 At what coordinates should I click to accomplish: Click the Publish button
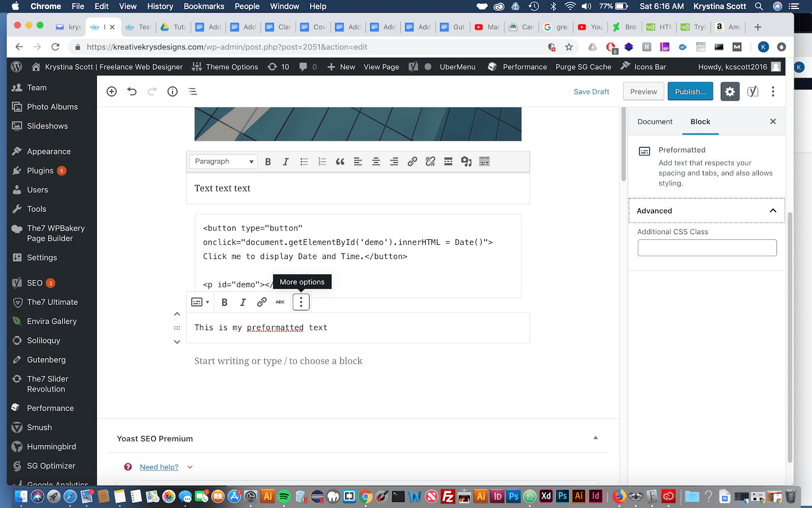click(x=690, y=91)
